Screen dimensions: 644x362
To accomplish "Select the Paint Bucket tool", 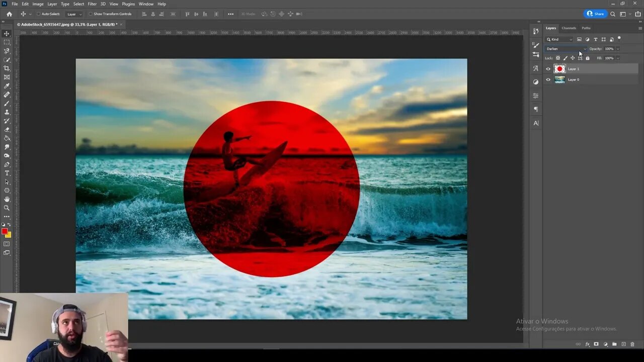I will tap(7, 138).
